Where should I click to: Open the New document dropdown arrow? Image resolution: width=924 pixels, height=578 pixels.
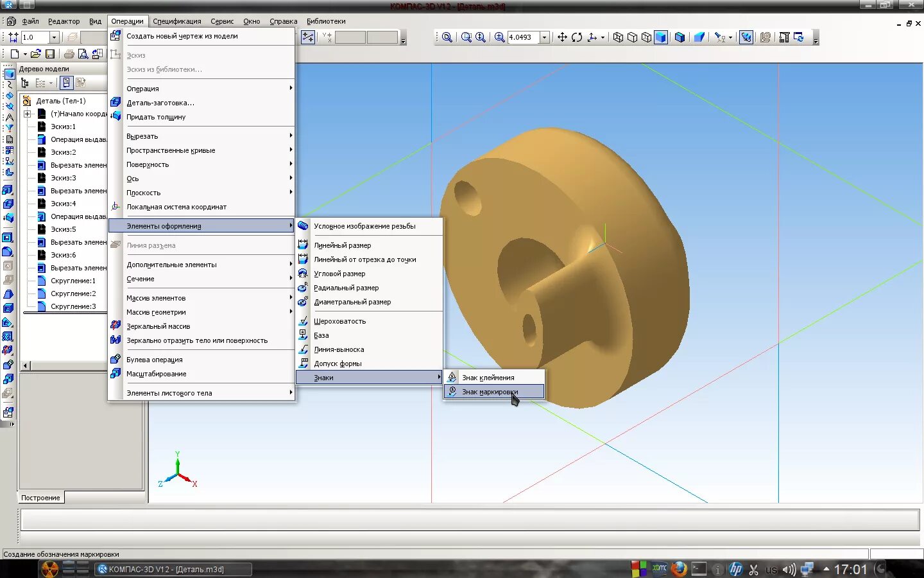[24, 54]
